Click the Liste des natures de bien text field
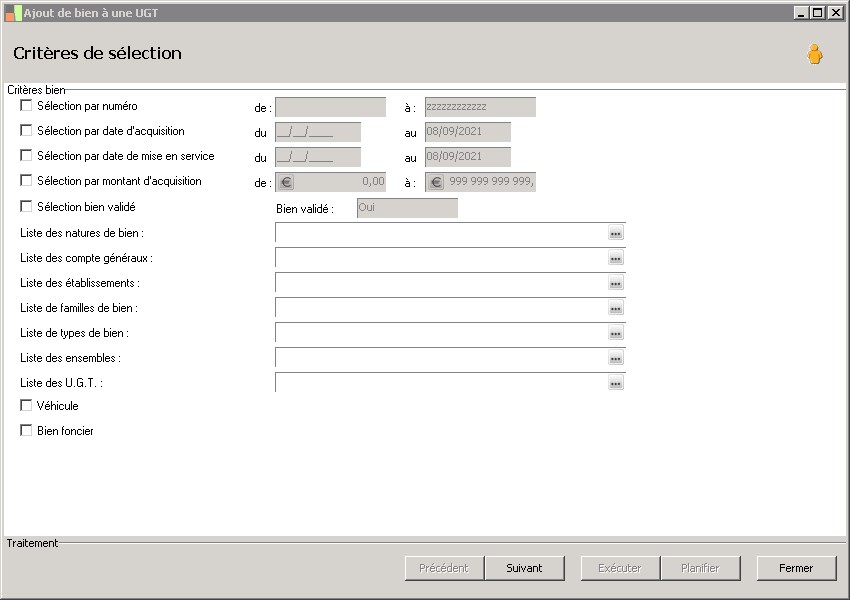Viewport: 850px width, 600px height. (x=440, y=233)
